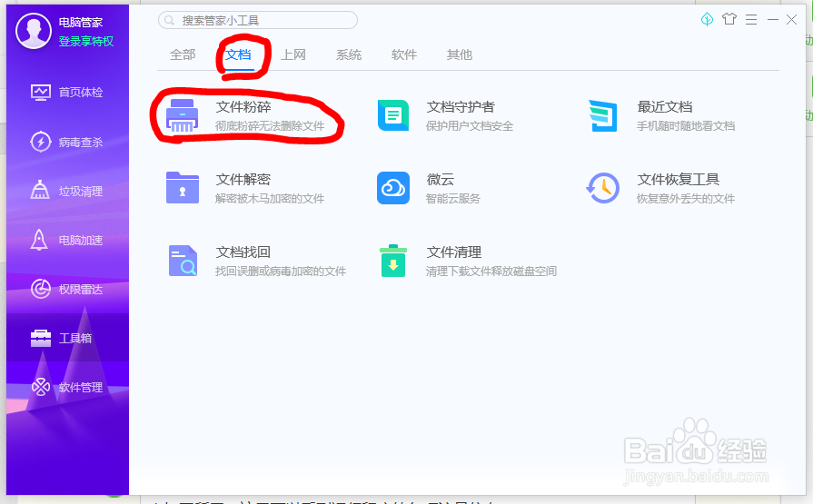Image resolution: width=813 pixels, height=504 pixels.
Task: Click the magnifier icon in search box
Action: pyautogui.click(x=169, y=20)
